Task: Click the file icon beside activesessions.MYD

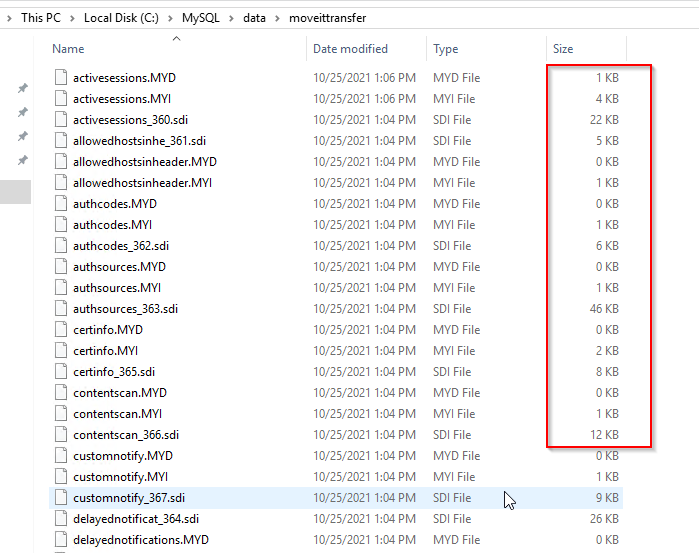Action: pos(61,77)
